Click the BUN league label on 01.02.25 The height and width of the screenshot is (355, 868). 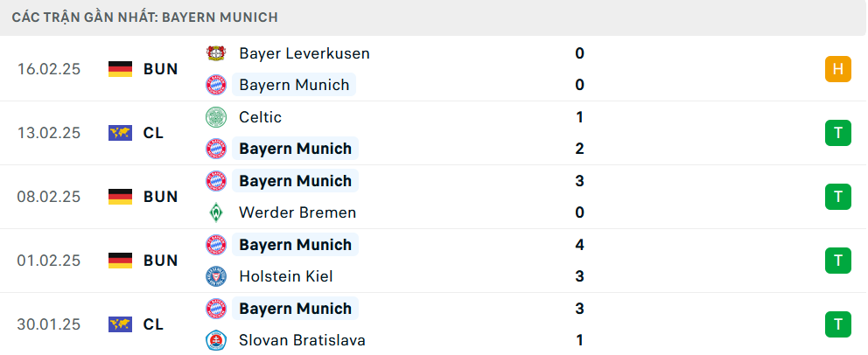161,261
